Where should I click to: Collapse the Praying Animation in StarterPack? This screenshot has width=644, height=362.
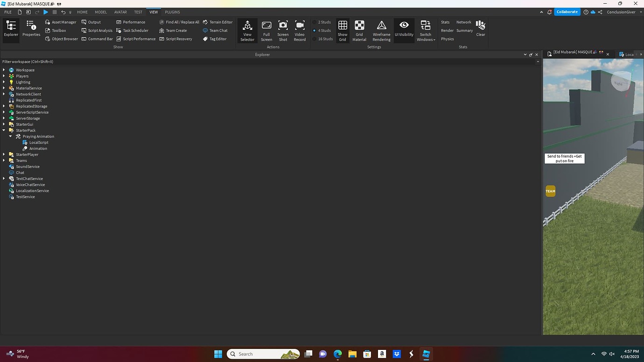click(10, 136)
